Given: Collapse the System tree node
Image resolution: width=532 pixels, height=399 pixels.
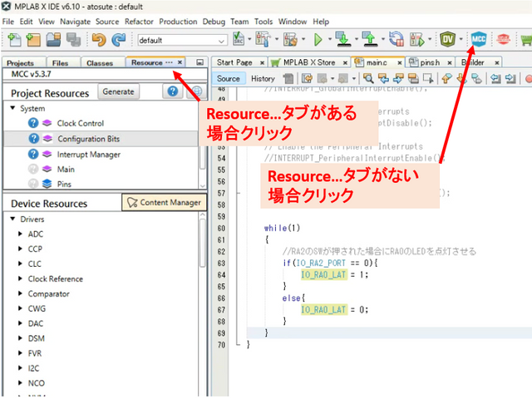Looking at the screenshot, I should [12, 108].
